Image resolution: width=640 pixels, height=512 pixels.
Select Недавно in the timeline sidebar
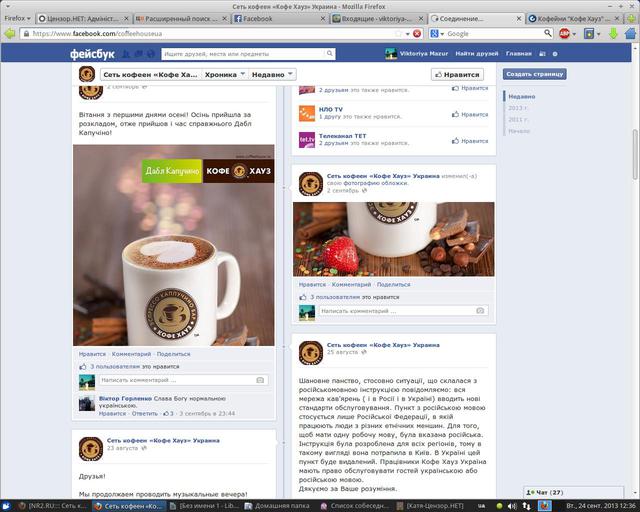pyautogui.click(x=522, y=97)
